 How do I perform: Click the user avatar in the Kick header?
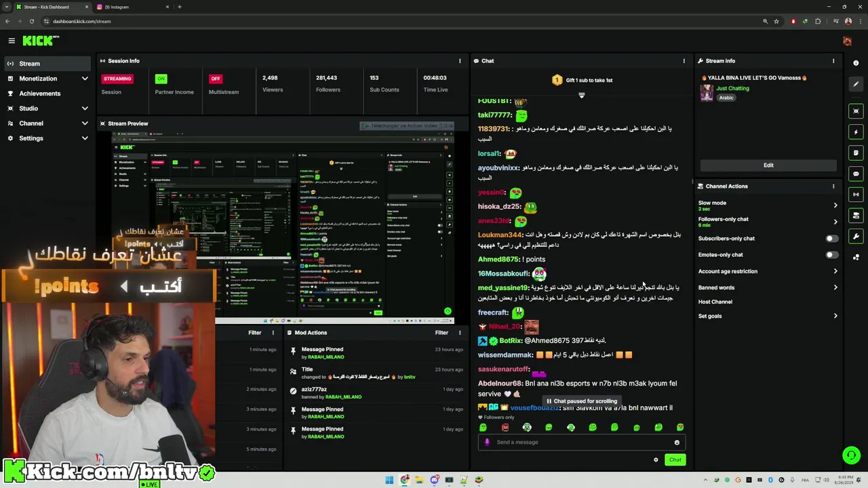click(x=847, y=41)
